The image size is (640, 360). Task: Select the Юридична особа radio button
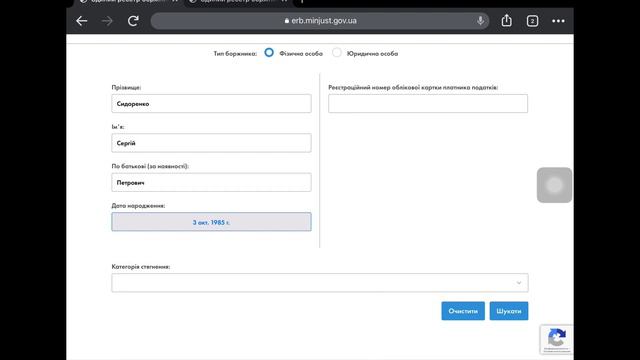coord(337,53)
